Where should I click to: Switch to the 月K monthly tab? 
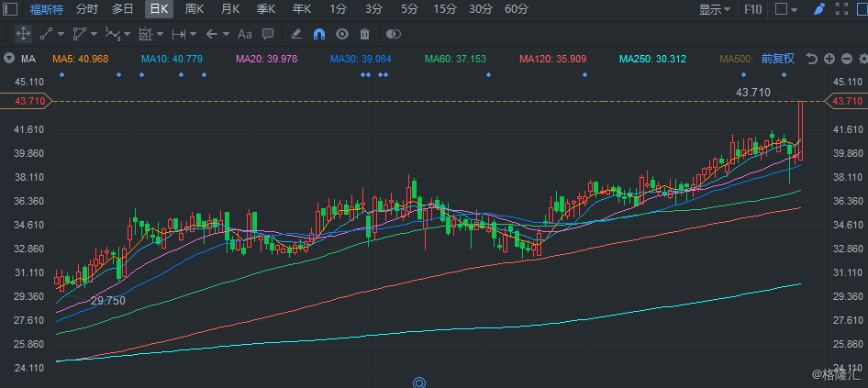pyautogui.click(x=230, y=9)
